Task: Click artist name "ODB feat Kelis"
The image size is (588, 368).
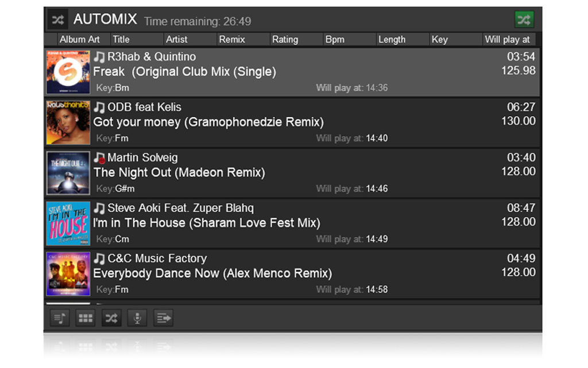Action: point(144,108)
